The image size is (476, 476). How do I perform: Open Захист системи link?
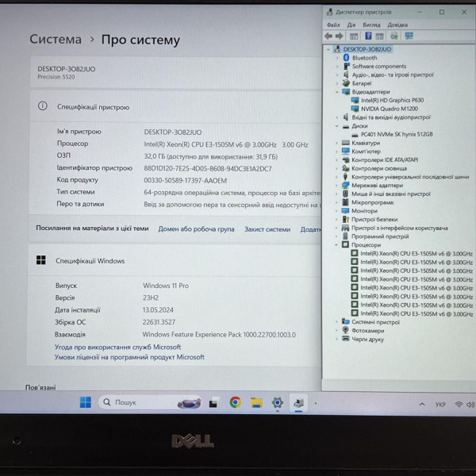coord(267,229)
